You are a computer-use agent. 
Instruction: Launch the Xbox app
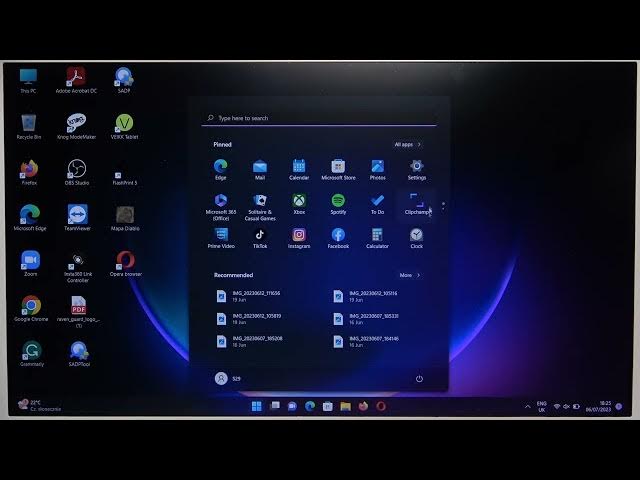(x=299, y=204)
